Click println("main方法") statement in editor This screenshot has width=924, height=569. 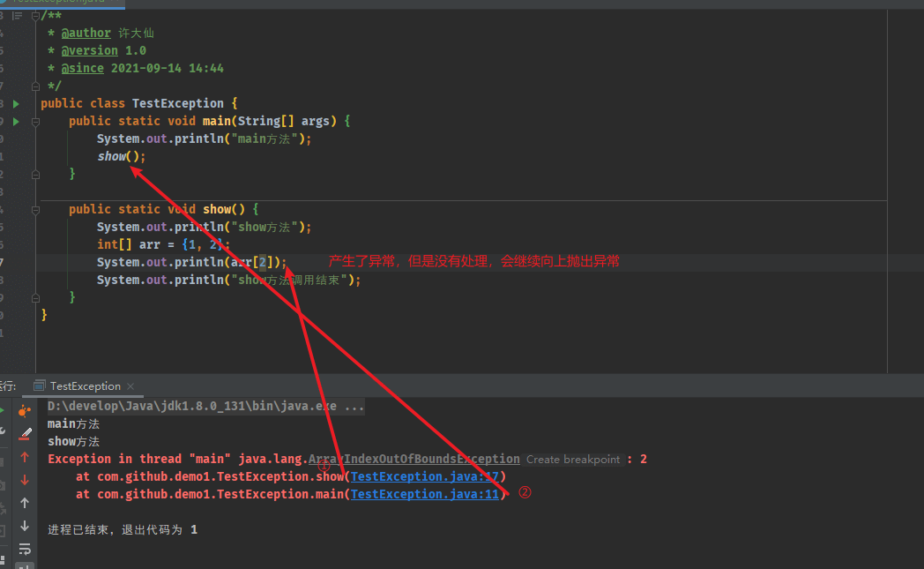(x=204, y=139)
